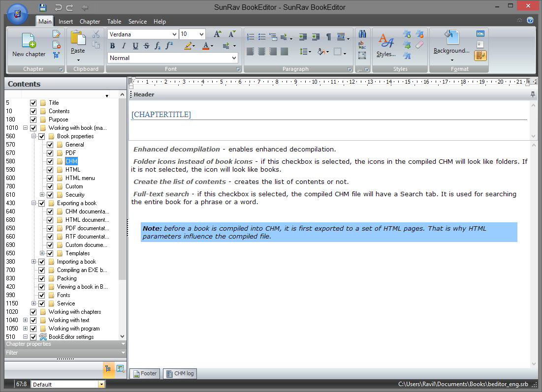Toggle the checkbox for Working with chapters
Screen dimensions: 542x392
tap(33, 312)
